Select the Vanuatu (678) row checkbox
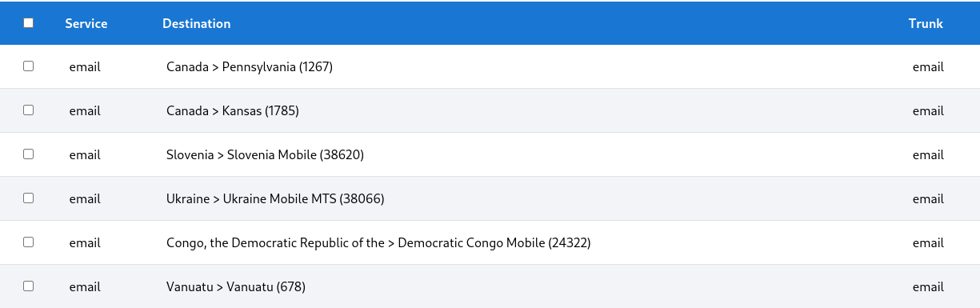This screenshot has width=980, height=308. 29,286
